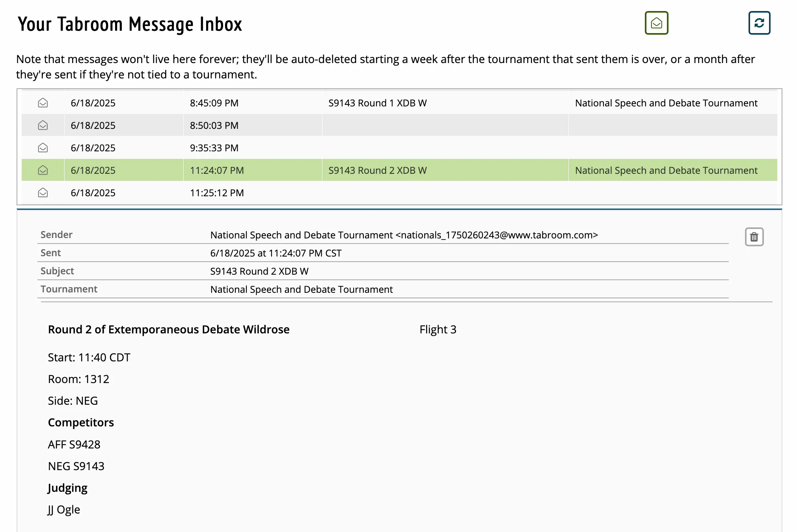The image size is (797, 532).
Task: Click envelope icon of the 9:35:33 PM message
Action: (x=43, y=148)
